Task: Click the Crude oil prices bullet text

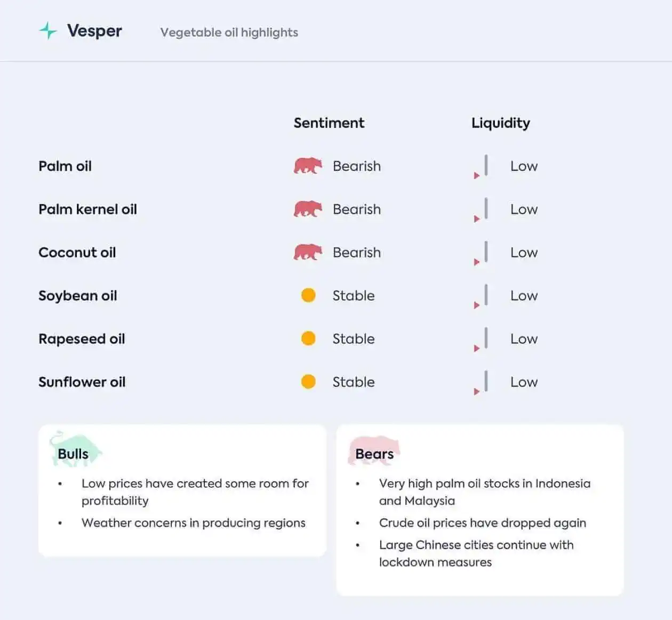Action: [483, 523]
